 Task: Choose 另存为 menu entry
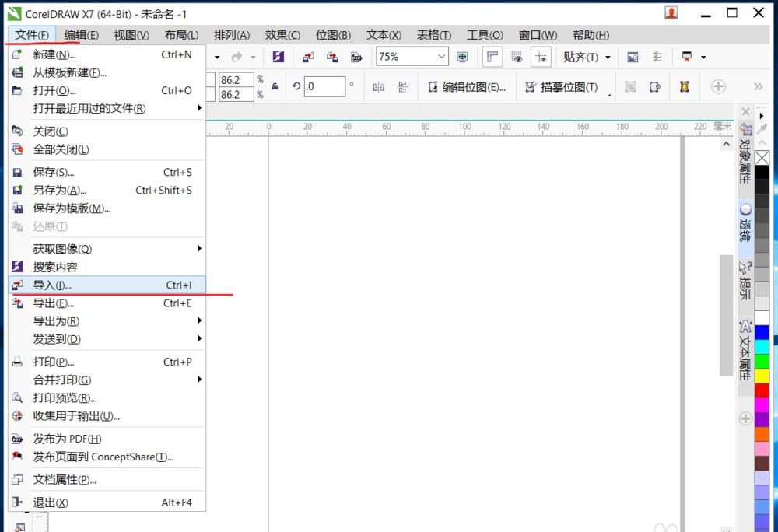[107, 191]
